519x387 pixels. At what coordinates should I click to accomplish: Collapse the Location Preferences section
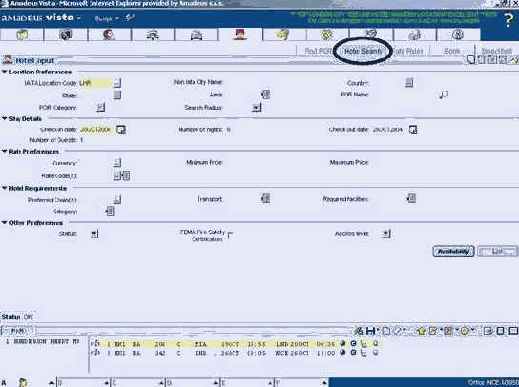point(5,72)
